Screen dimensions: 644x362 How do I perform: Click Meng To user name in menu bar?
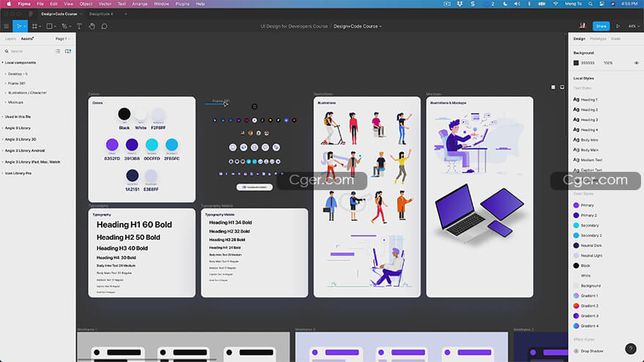pyautogui.click(x=573, y=4)
